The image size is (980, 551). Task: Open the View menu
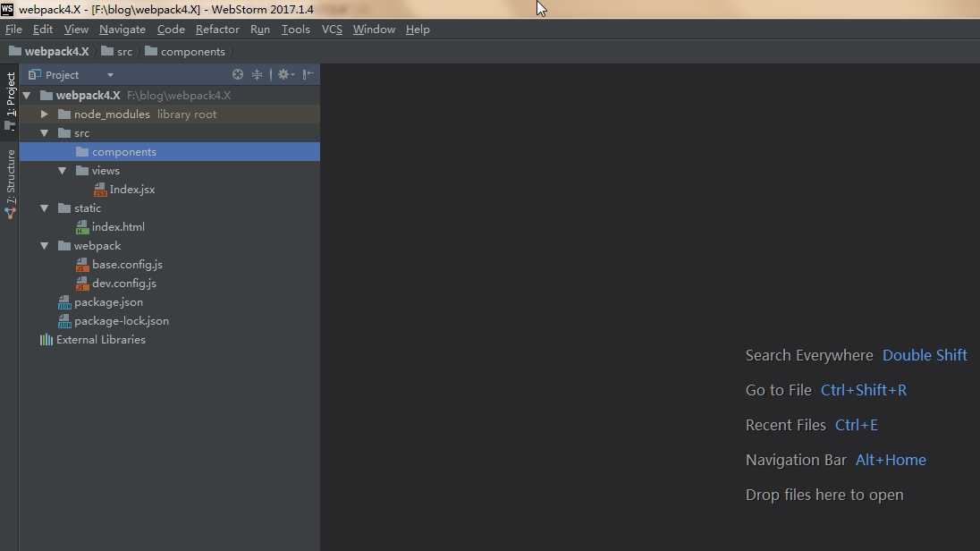(76, 30)
